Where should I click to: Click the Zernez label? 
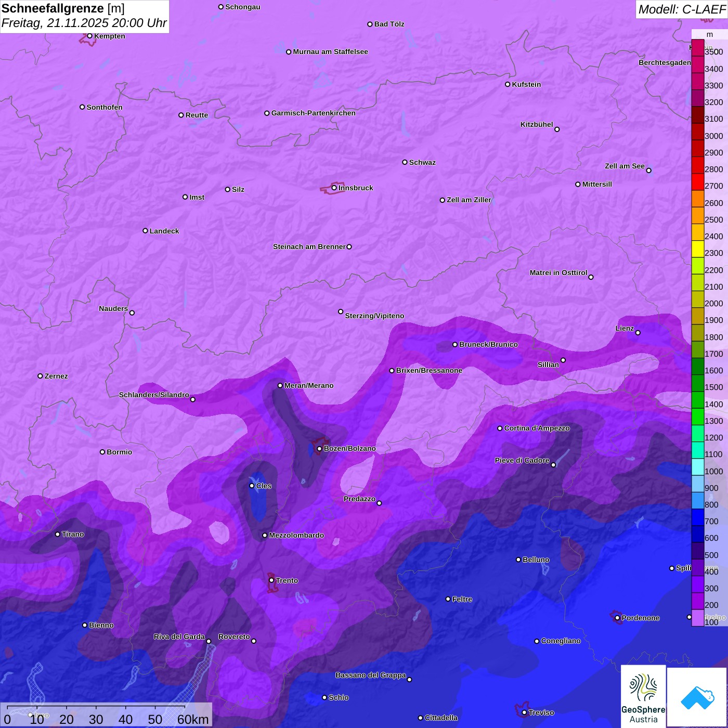[56, 376]
